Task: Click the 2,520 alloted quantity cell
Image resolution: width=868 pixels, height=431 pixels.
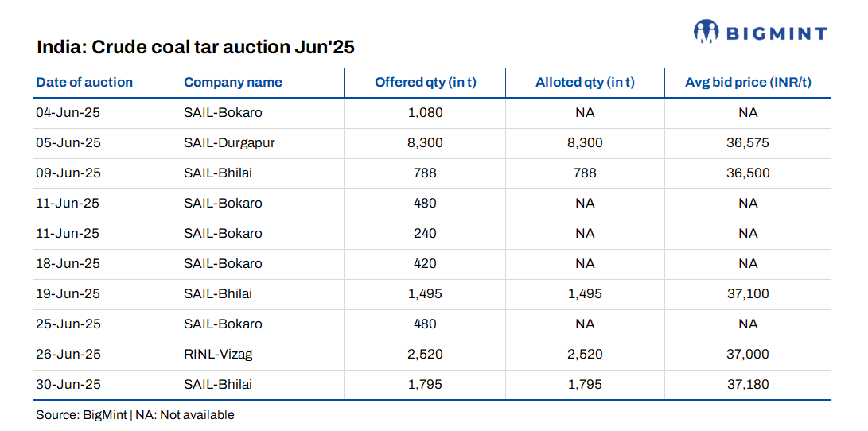Action: click(x=585, y=354)
